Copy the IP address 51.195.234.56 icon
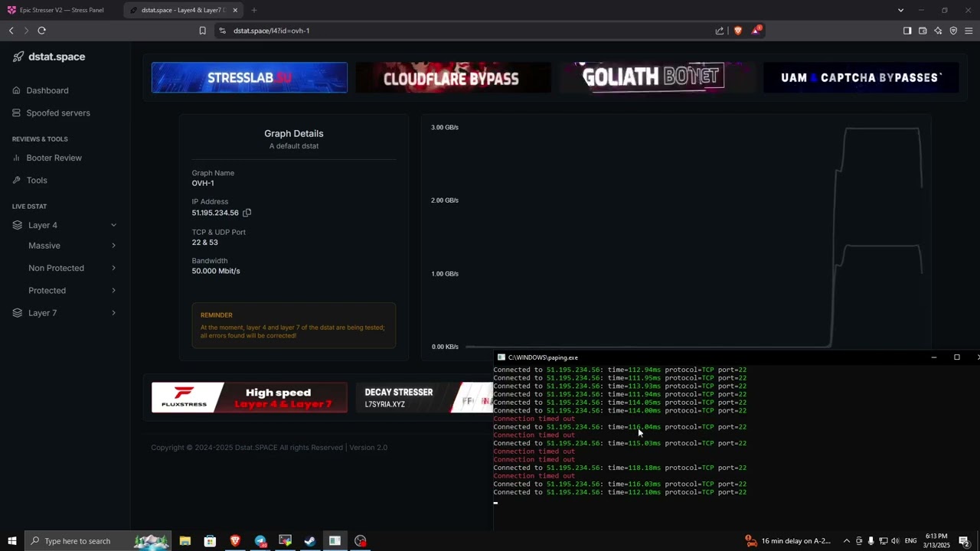Viewport: 980px width, 551px height. (247, 213)
